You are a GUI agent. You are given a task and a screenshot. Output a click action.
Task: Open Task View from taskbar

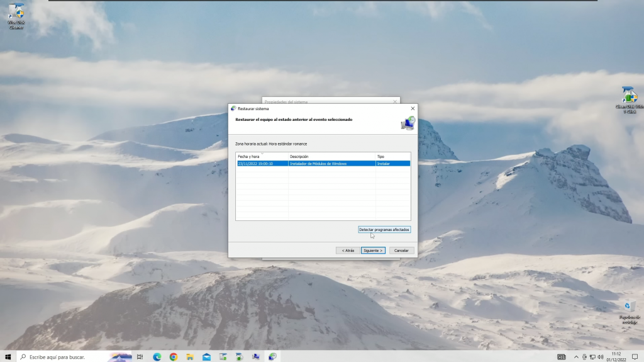140,357
